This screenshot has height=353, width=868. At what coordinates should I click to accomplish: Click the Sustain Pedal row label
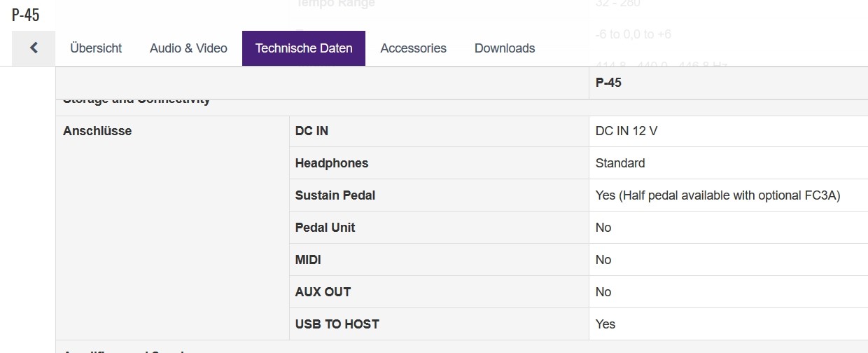pos(335,195)
